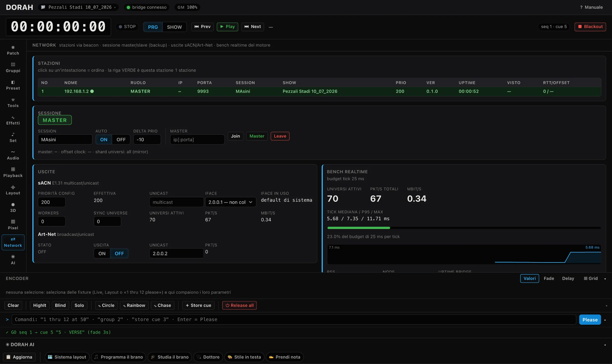Select the Valori encoder tab
Image resolution: width=612 pixels, height=364 pixels.
530,278
